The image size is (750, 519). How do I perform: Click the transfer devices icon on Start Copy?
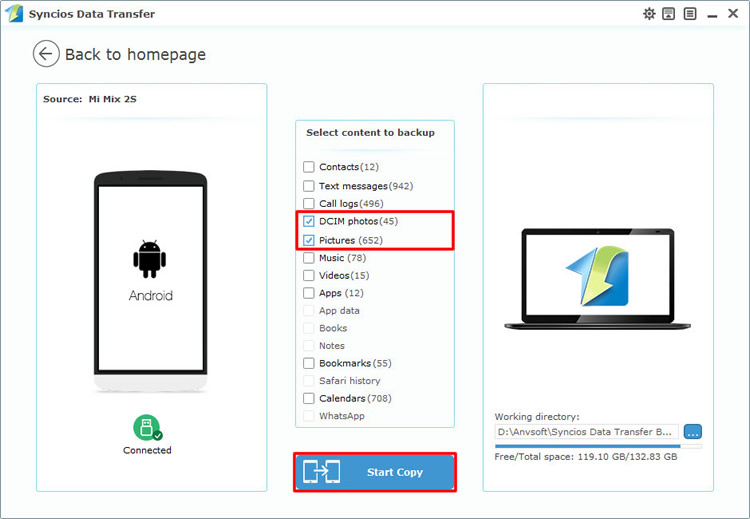321,472
